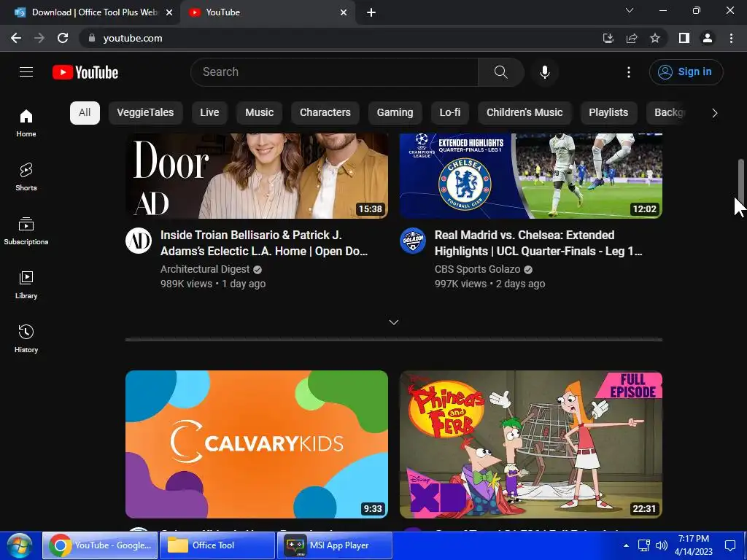
Task: Open a new browser tab
Action: (371, 12)
